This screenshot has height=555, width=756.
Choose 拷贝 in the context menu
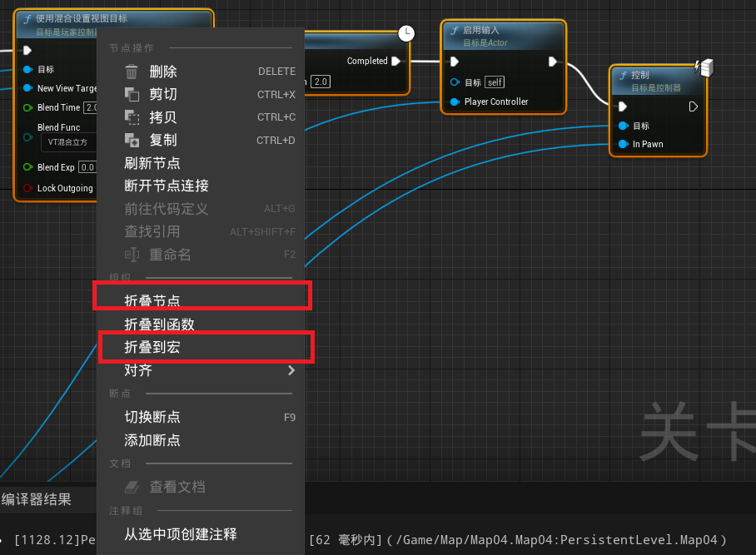pos(201,117)
